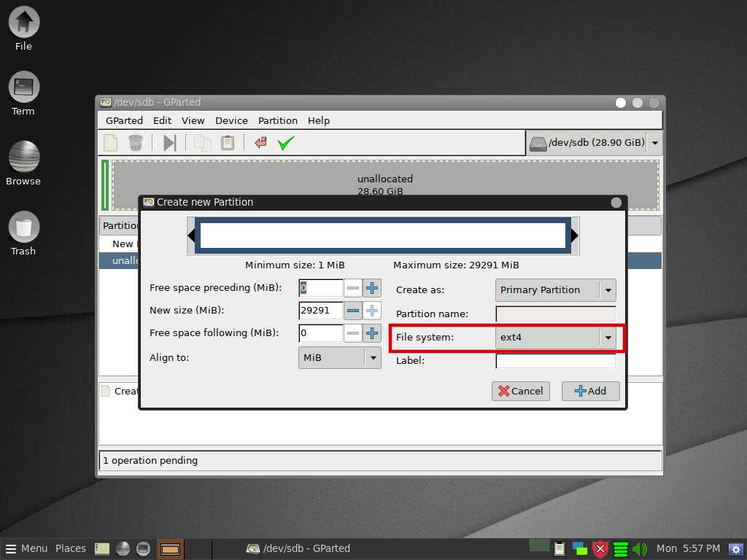Open the Device menu
The height and width of the screenshot is (560, 747).
click(231, 120)
